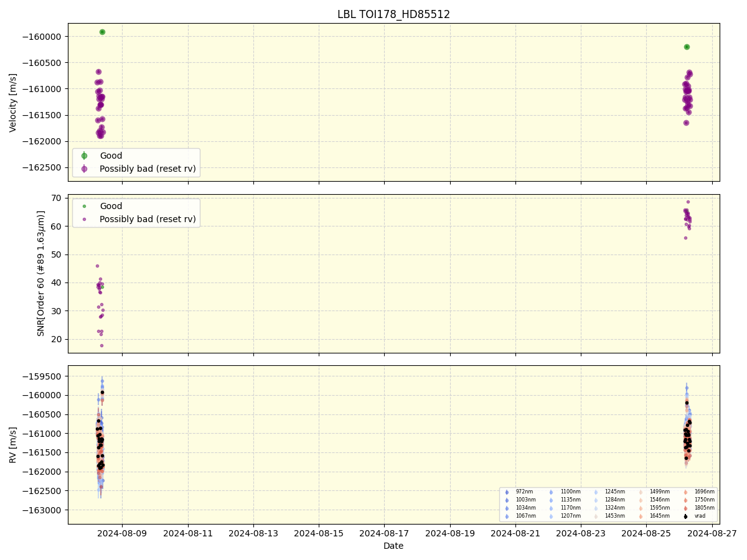Click the 1645nm legend marker
Image resolution: width=747 pixels, height=560 pixels.
click(641, 516)
